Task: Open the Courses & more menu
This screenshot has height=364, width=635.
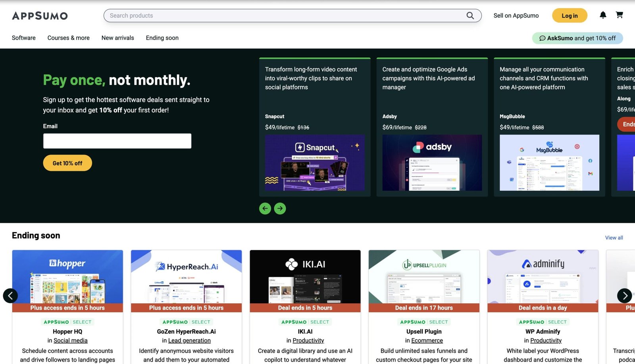Action: (69, 38)
